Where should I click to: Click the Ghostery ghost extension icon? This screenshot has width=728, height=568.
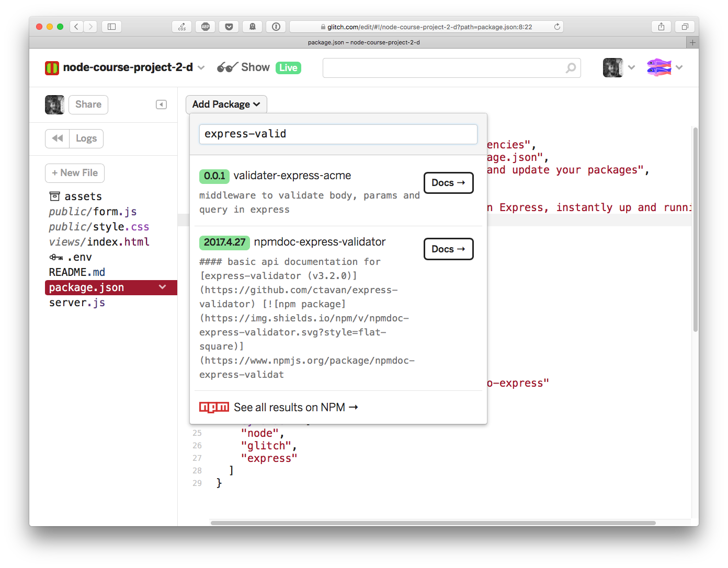[253, 27]
